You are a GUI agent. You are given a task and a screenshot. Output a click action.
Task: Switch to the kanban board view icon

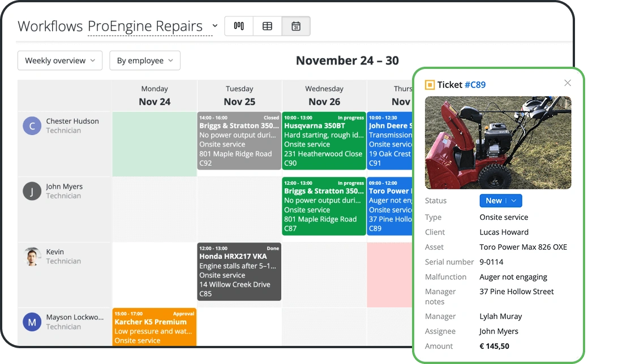[239, 26]
